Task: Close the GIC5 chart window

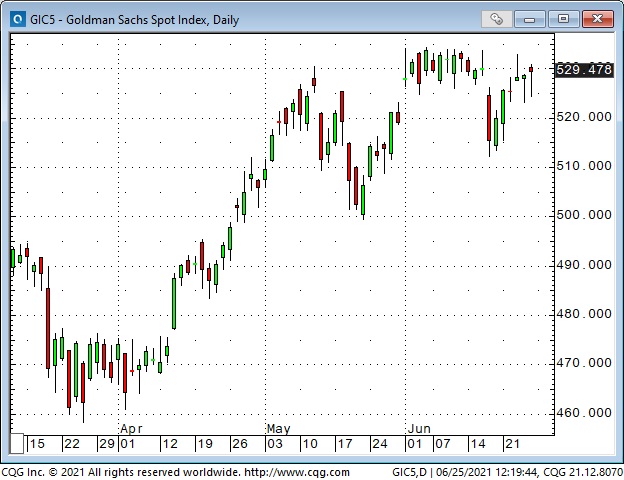Action: 597,19
